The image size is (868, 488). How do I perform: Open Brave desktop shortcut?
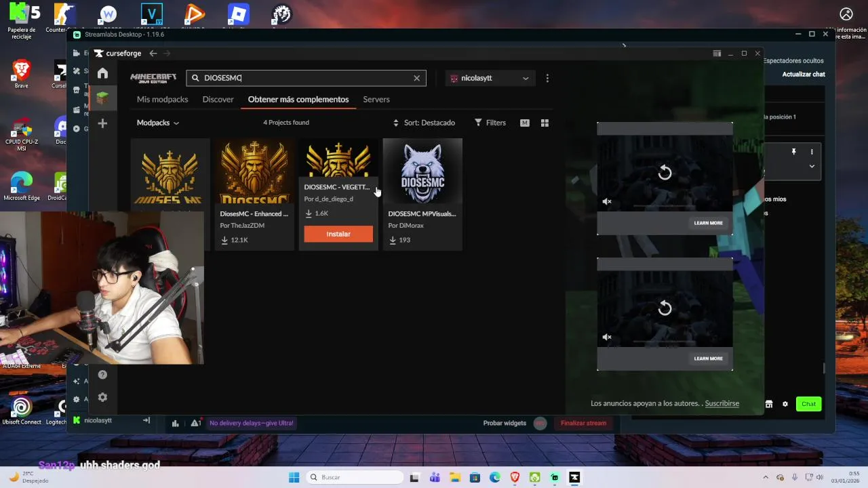point(21,74)
